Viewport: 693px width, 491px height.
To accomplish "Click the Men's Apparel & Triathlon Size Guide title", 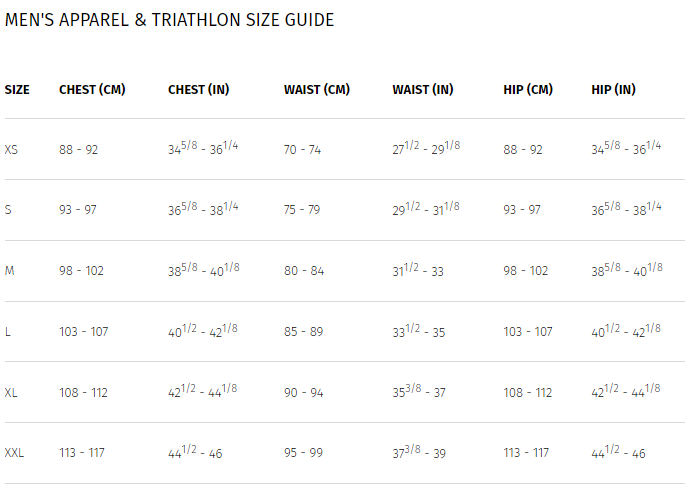I will [169, 20].
